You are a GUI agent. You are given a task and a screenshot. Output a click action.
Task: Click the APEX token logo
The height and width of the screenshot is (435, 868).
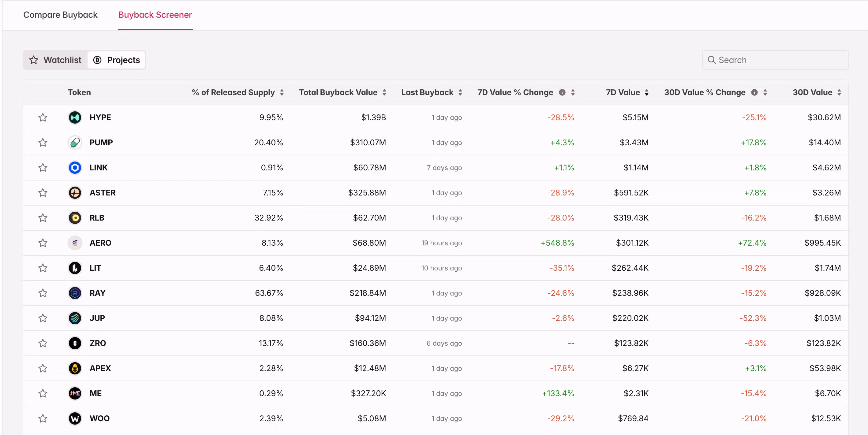75,368
